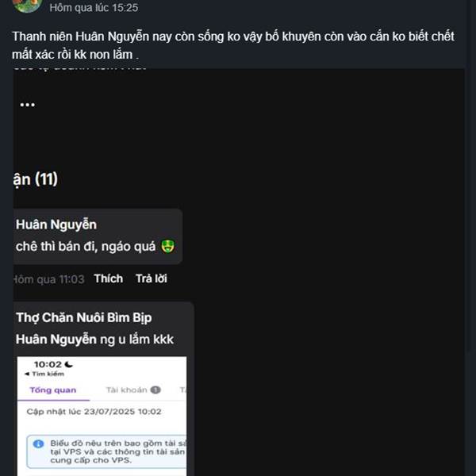
Task: Open the Tài khoản tab
Action: click(127, 390)
